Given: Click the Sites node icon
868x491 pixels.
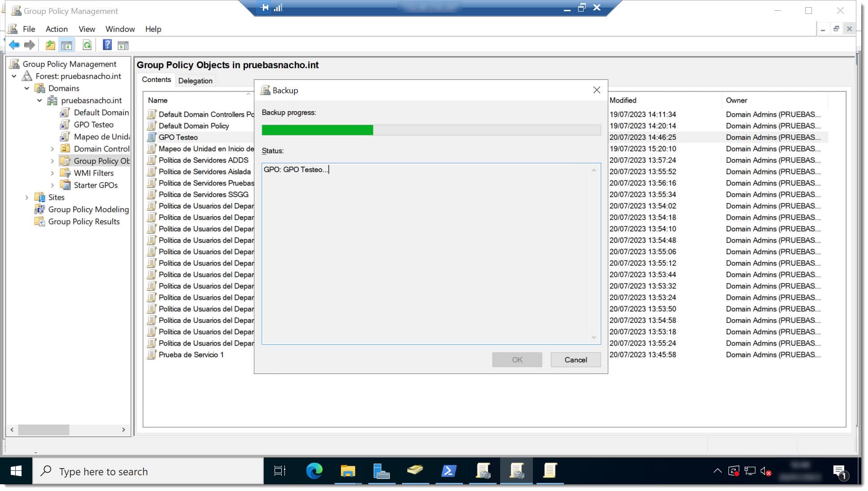Looking at the screenshot, I should pyautogui.click(x=40, y=197).
